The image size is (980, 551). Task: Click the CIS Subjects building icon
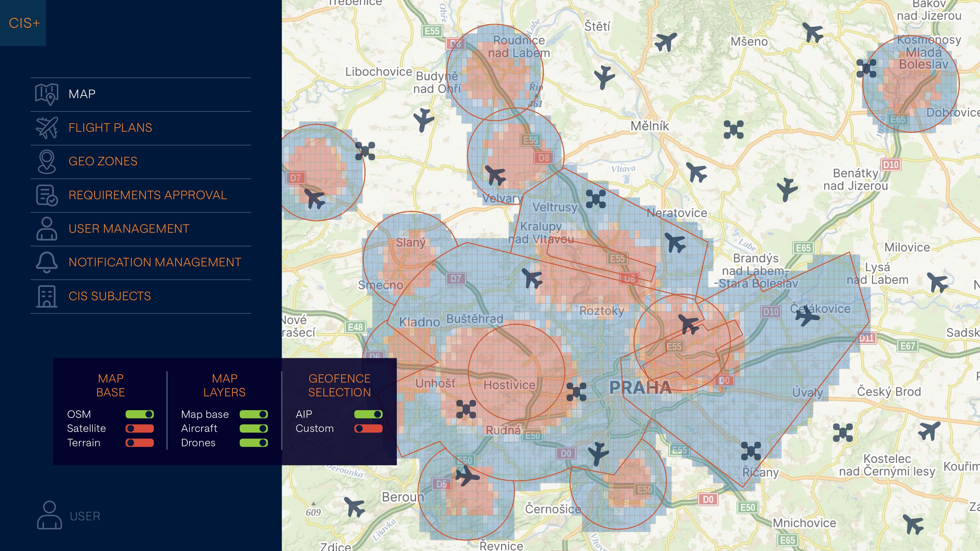(47, 296)
